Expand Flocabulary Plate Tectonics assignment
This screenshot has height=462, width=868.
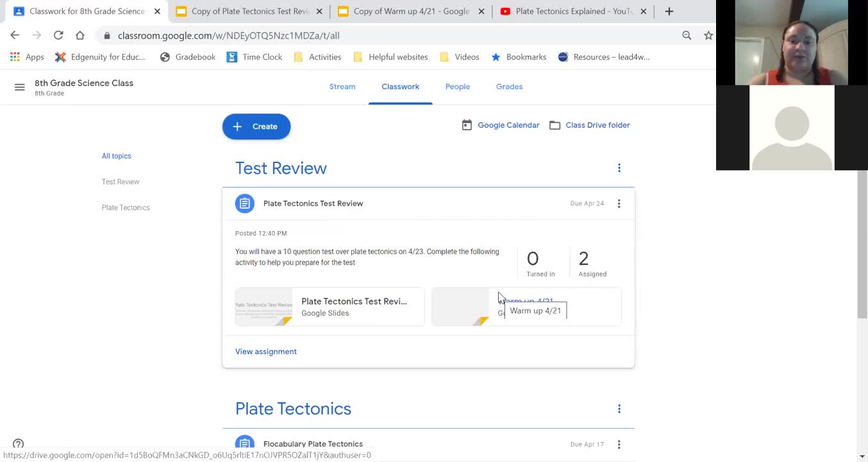[x=313, y=444]
